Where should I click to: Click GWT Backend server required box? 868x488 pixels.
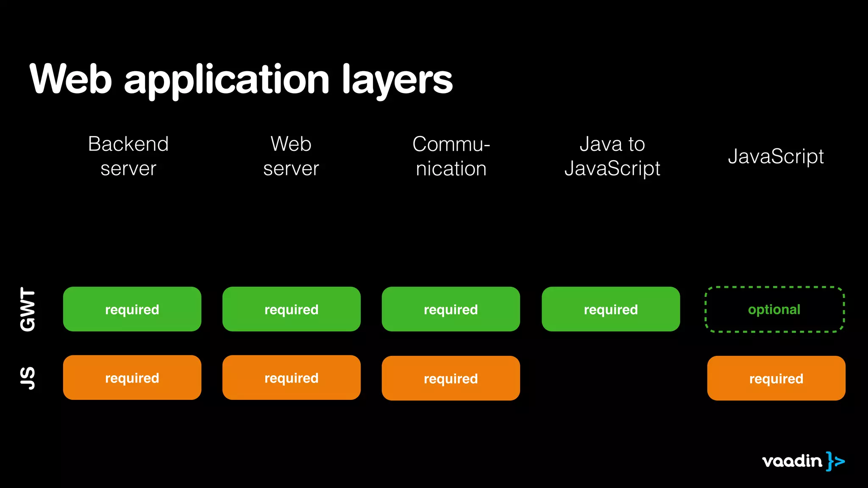pyautogui.click(x=132, y=309)
